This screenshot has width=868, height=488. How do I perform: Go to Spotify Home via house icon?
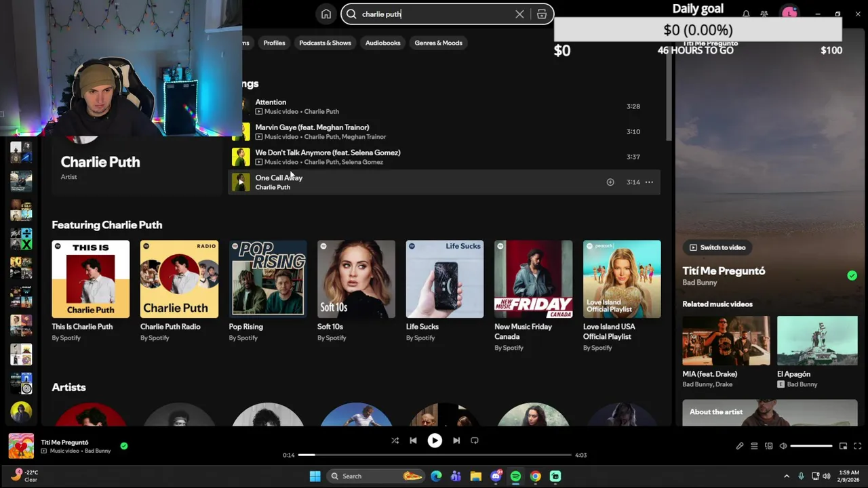(x=326, y=14)
